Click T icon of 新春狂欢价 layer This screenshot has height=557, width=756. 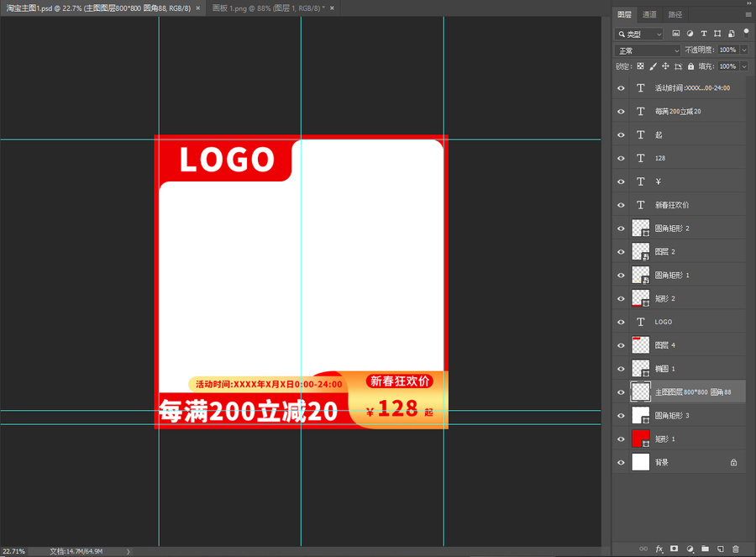(x=640, y=205)
